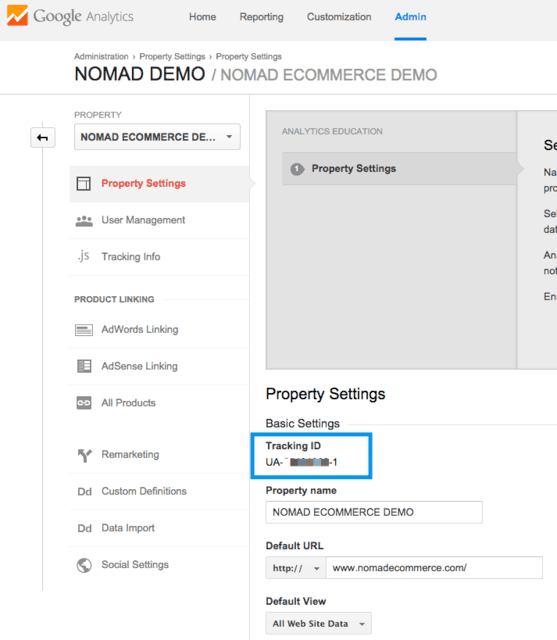Open the Home tab
Viewport: 557px width, 640px height.
[202, 17]
